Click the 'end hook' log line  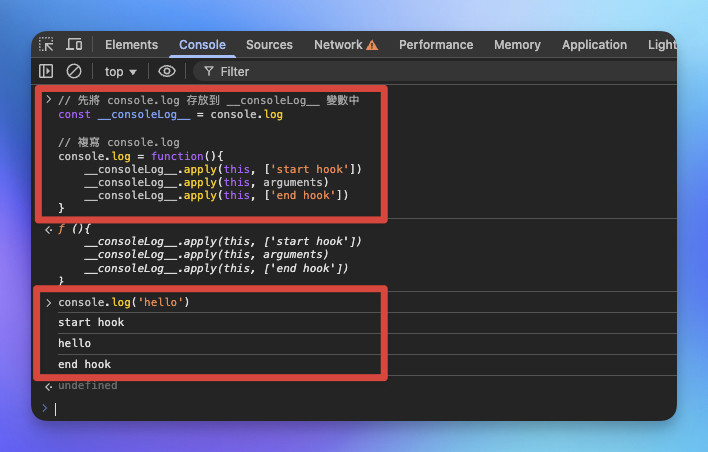click(84, 364)
